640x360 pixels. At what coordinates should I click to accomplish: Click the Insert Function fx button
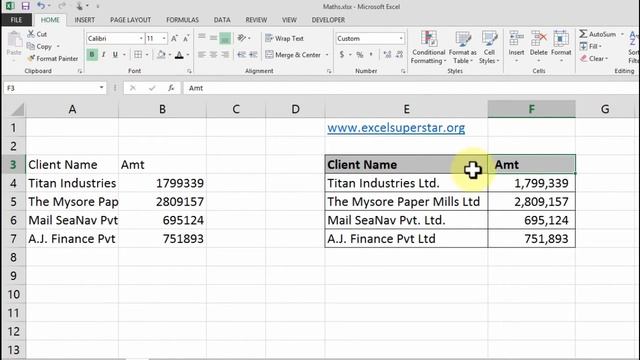(171, 88)
